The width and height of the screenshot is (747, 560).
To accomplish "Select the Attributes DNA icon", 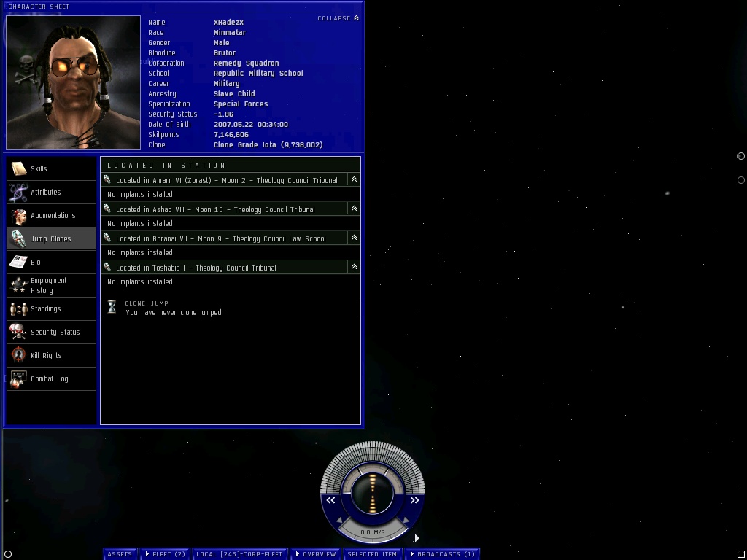I will click(x=18, y=192).
